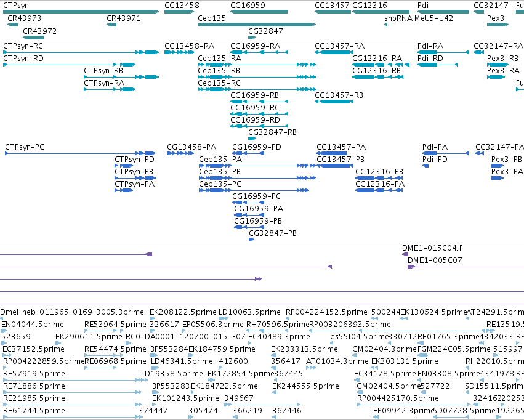
Task: Select the CG16959-PA protein label
Action: click(x=259, y=209)
